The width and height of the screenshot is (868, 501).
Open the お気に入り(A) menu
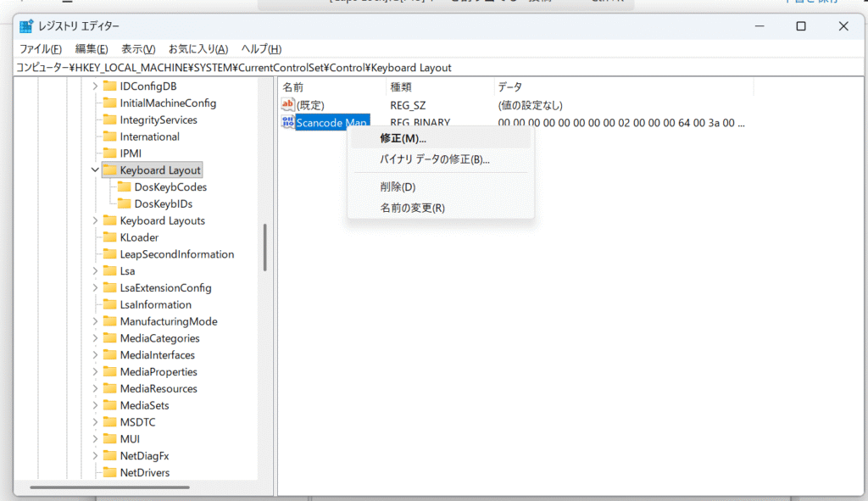point(198,49)
